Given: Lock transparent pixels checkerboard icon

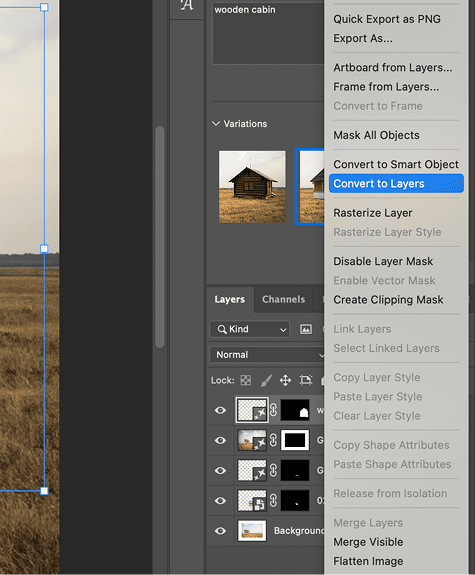Looking at the screenshot, I should [245, 380].
